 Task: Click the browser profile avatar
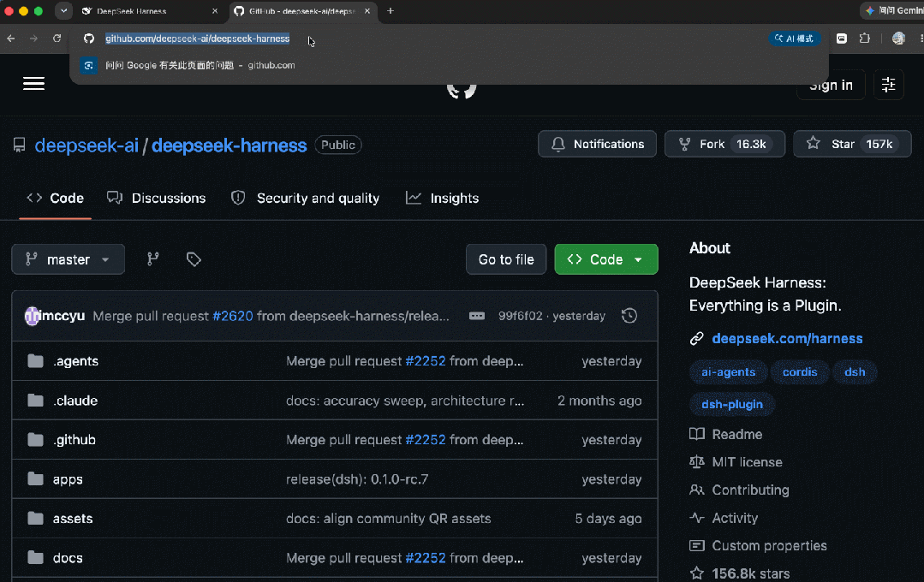(x=898, y=39)
